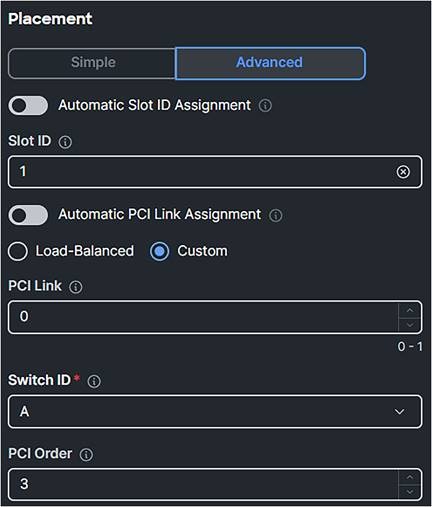
Task: Click inside the Slot ID text field
Action: pyautogui.click(x=215, y=172)
